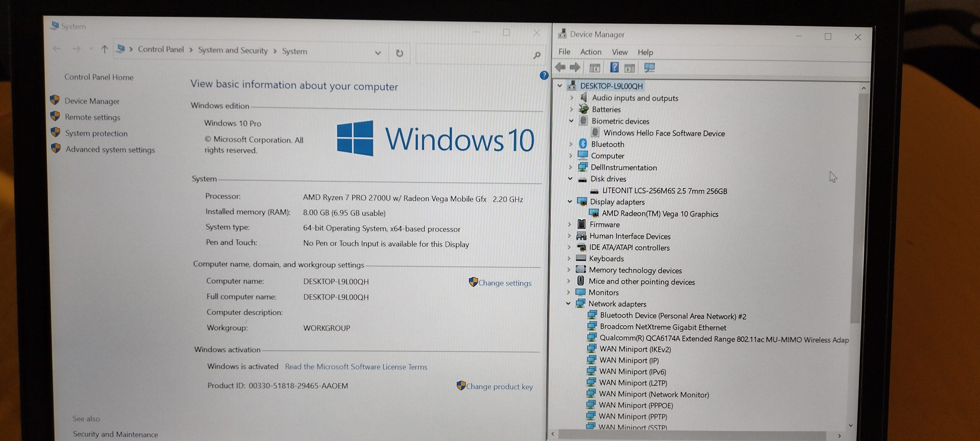Image resolution: width=980 pixels, height=441 pixels.
Task: Collapse the Biometric devices node
Action: (x=571, y=121)
